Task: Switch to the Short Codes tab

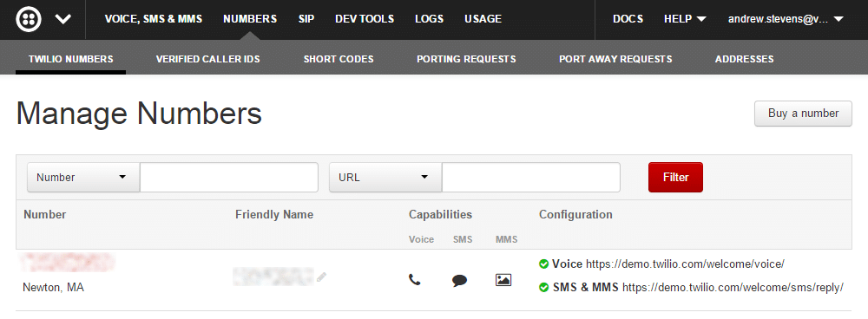Action: (339, 59)
